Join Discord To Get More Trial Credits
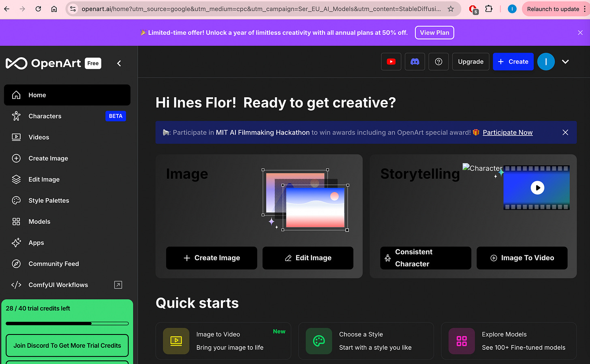 67,345
